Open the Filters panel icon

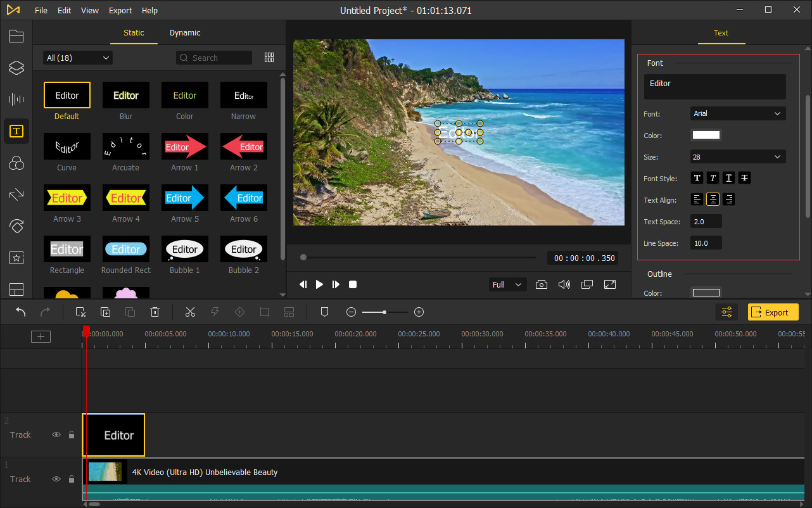[x=16, y=163]
